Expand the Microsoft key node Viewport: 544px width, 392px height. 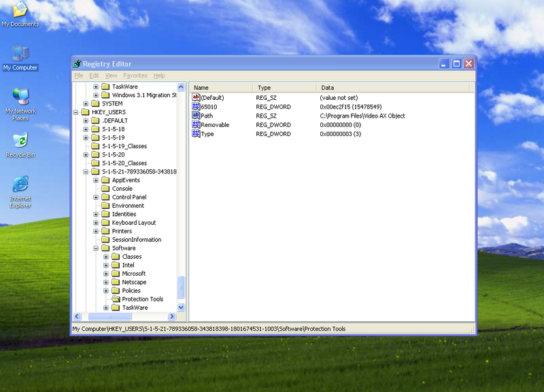(x=106, y=274)
